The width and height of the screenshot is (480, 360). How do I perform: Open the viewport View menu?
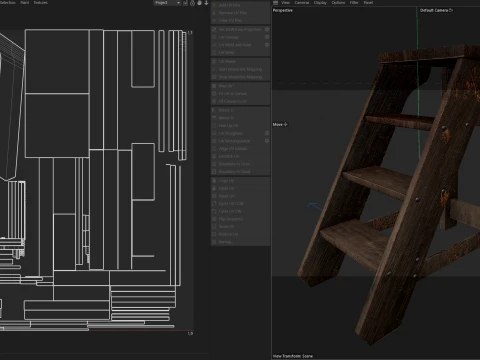coord(286,3)
